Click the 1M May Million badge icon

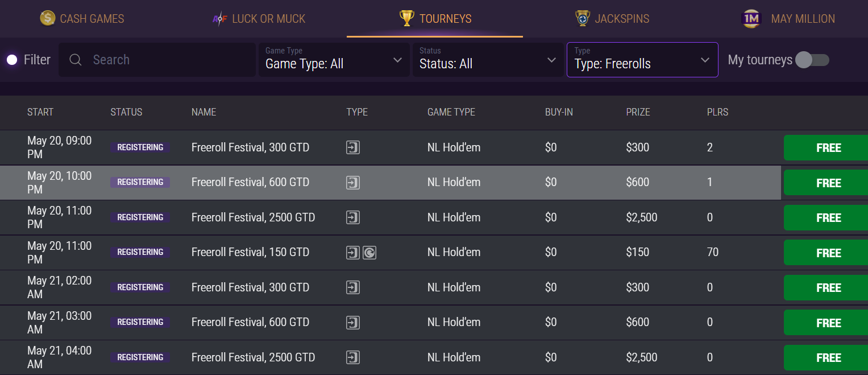pos(751,19)
